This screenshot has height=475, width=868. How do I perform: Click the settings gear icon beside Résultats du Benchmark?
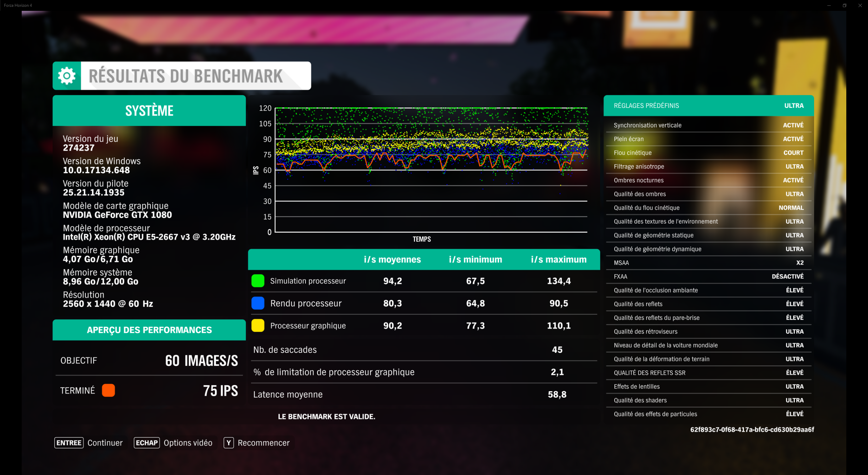coord(66,76)
